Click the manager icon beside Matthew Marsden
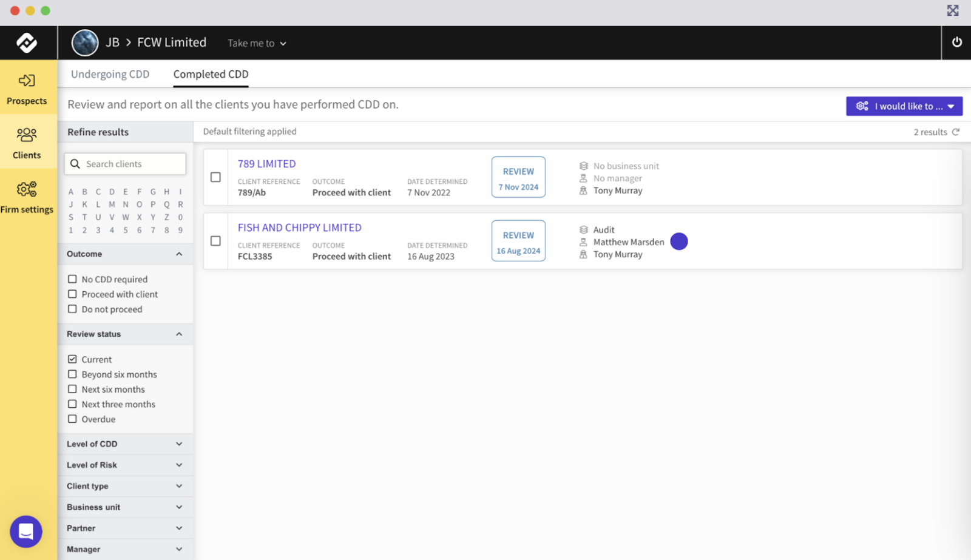 (x=583, y=242)
